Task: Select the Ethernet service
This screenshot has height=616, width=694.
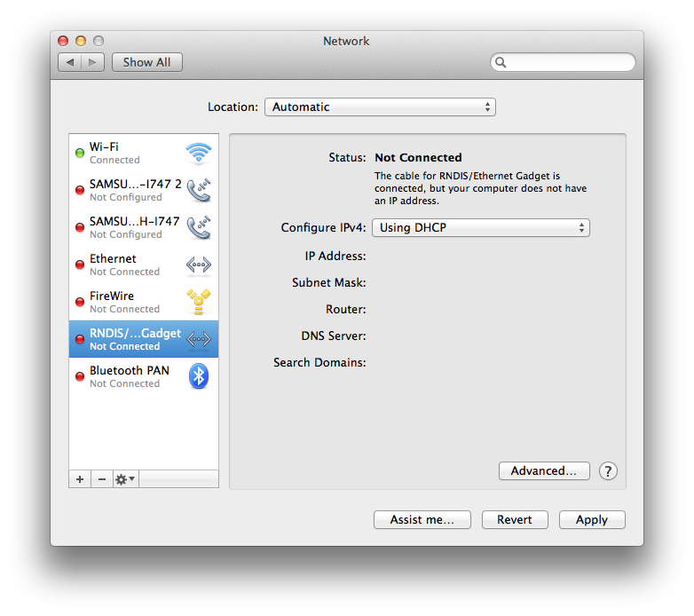Action: point(144,265)
